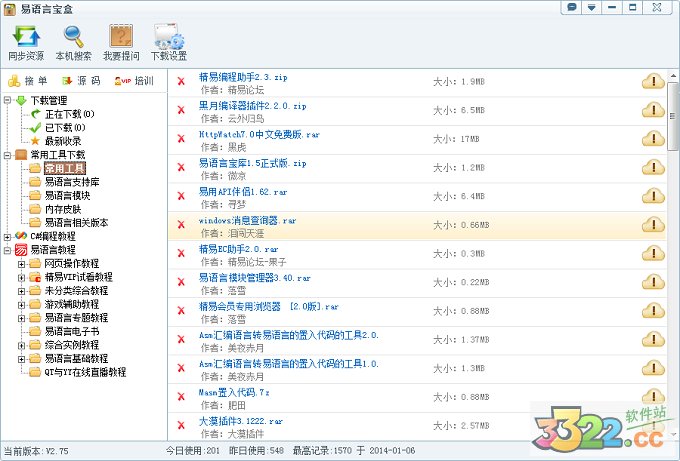Click cloud download icon for 精易会员专用浏览器 rar
The height and width of the screenshot is (461, 680).
point(653,311)
